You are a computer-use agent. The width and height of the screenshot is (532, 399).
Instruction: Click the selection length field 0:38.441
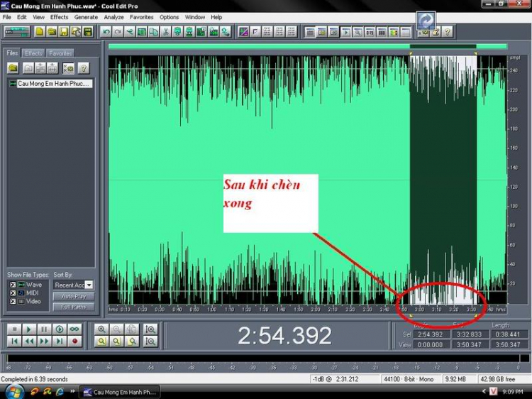(508, 334)
